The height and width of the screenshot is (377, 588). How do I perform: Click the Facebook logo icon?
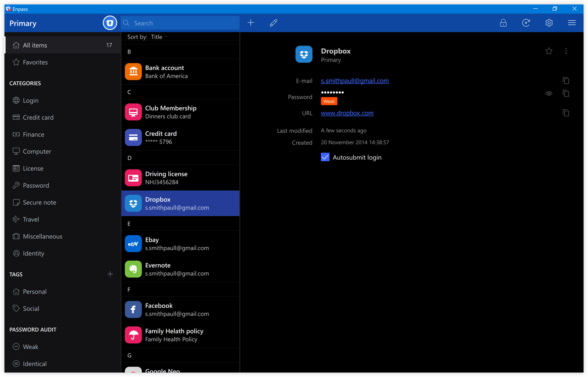(133, 310)
